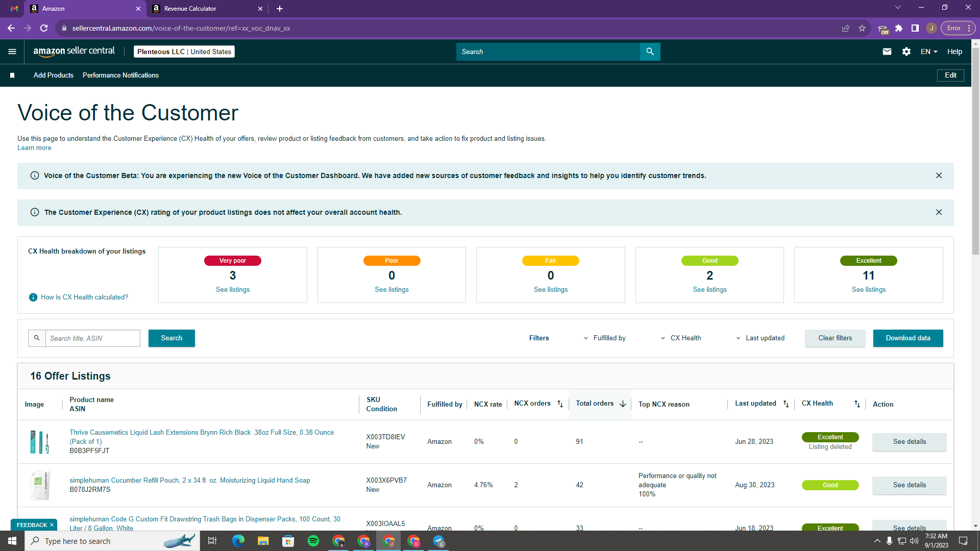Dismiss the CX rating account health banner
The width and height of the screenshot is (980, 551).
point(939,212)
